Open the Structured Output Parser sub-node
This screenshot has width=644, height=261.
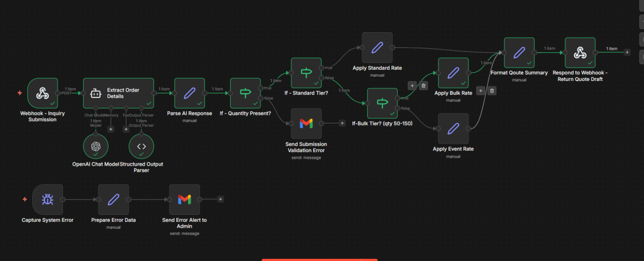[141, 146]
